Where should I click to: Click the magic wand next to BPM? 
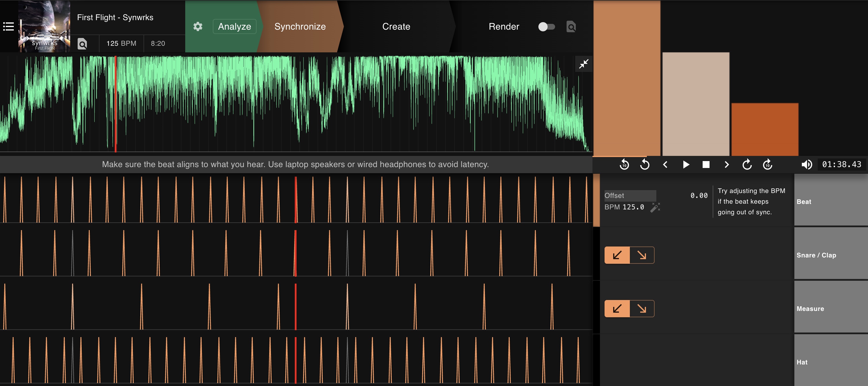[655, 207]
